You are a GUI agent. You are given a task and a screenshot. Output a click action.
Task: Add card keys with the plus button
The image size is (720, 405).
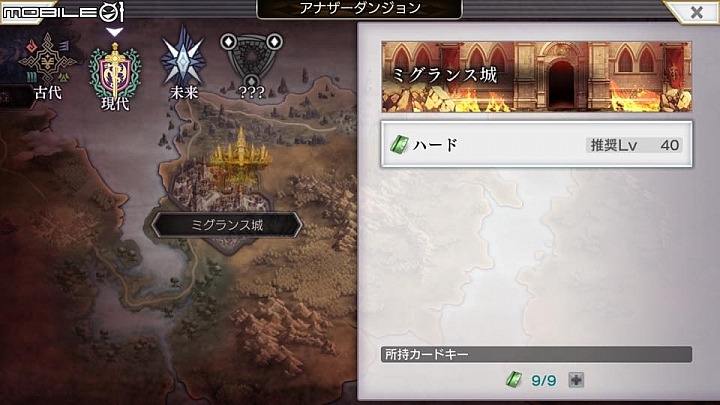point(576,380)
